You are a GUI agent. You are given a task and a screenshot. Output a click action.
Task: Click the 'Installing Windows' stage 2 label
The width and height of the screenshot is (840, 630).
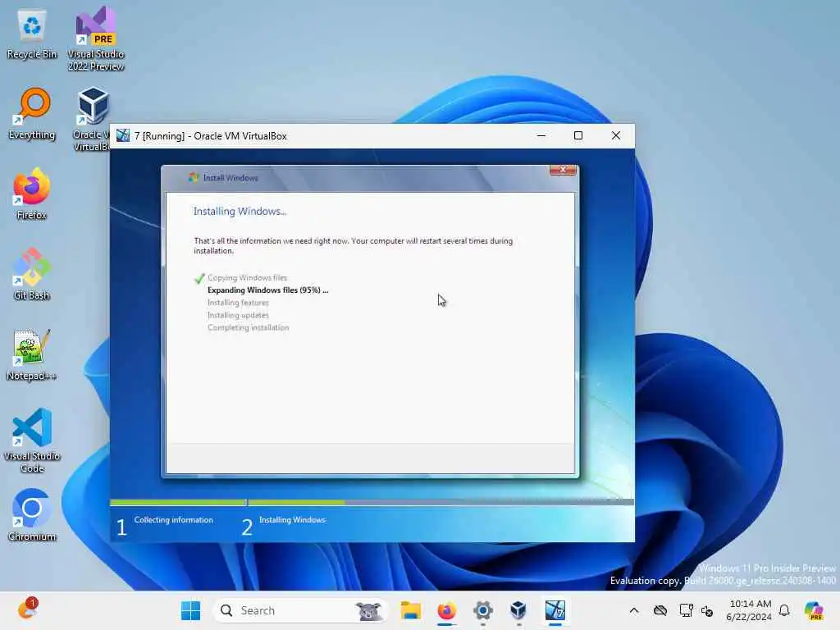pos(292,519)
